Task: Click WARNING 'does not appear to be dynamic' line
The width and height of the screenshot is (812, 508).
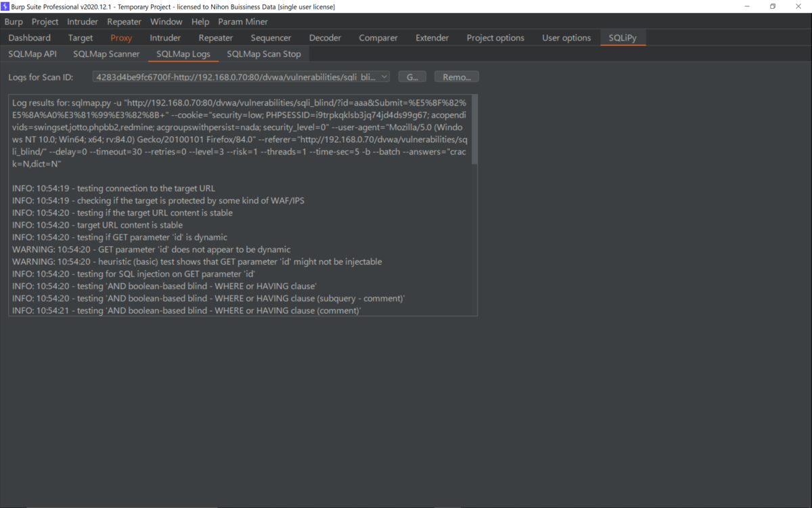Action: (x=152, y=249)
